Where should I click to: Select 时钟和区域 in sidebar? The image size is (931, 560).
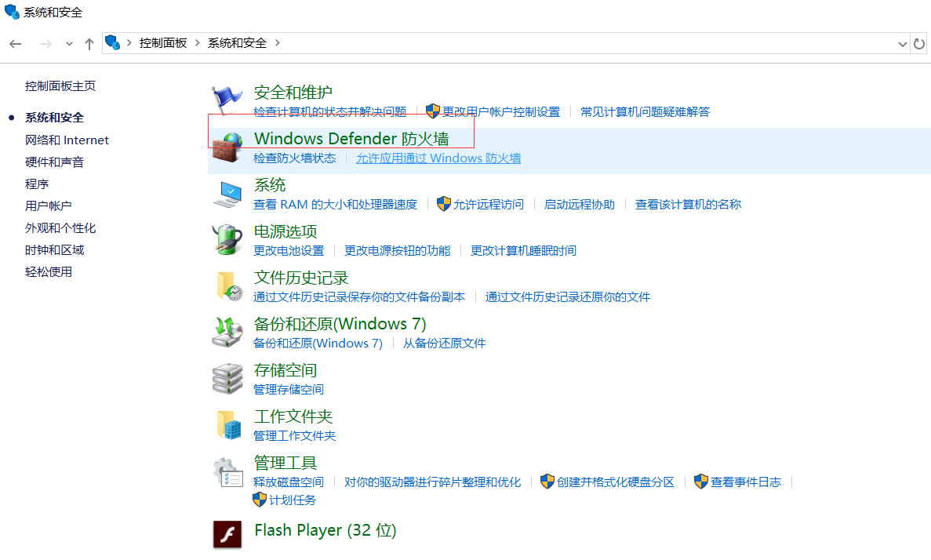point(55,250)
